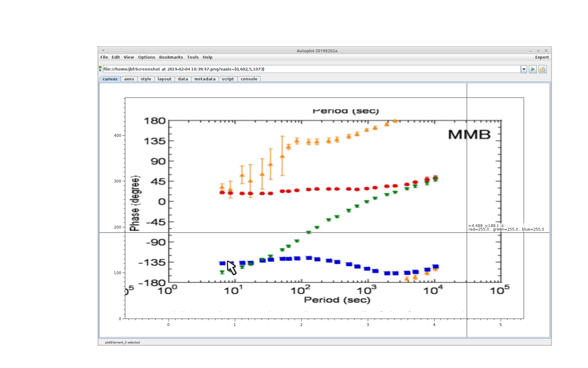
Task: Click the file URI address field
Action: click(311, 69)
